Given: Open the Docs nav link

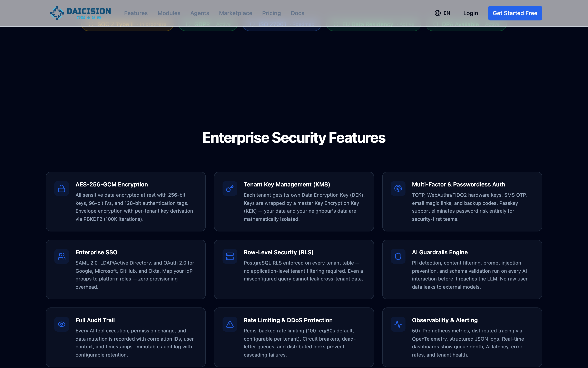Looking at the screenshot, I should tap(297, 13).
